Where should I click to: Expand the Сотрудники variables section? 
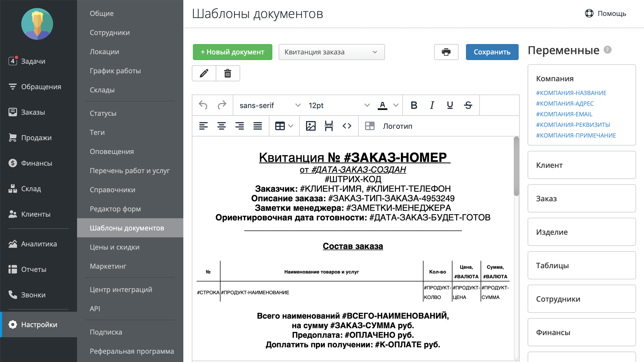click(582, 299)
